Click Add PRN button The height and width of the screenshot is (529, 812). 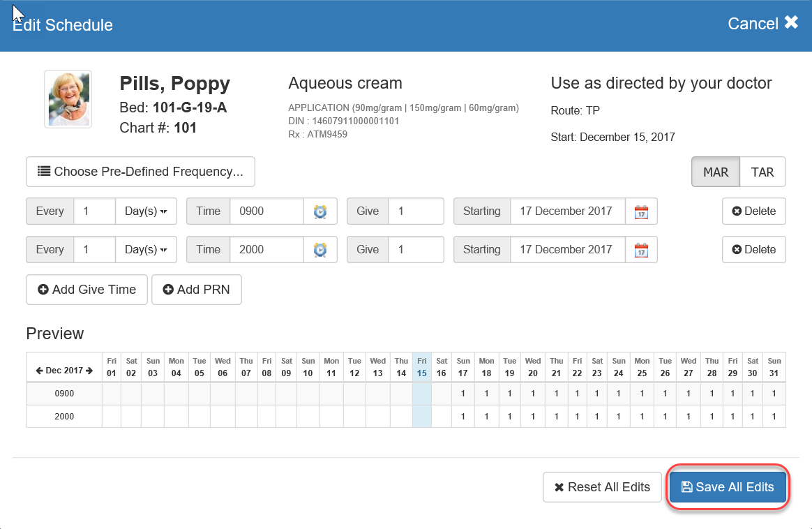tap(196, 290)
